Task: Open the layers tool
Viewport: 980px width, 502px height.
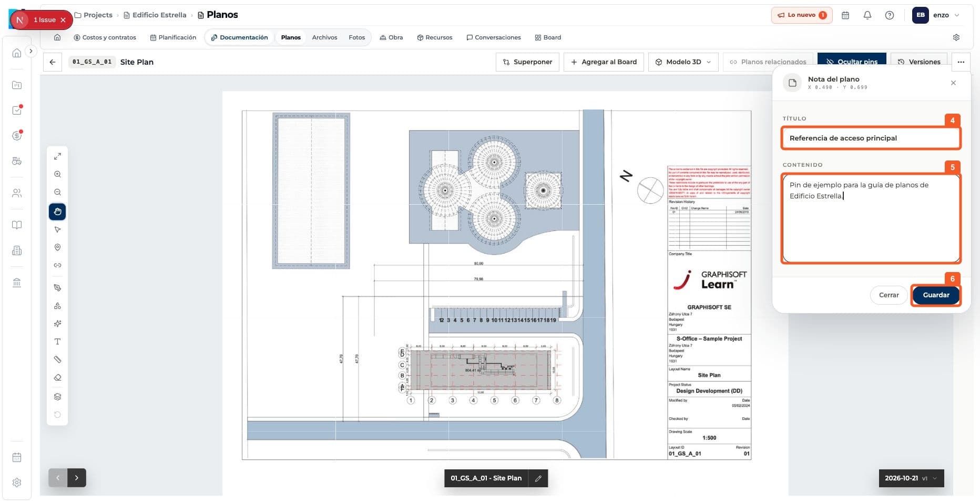Action: (57, 397)
